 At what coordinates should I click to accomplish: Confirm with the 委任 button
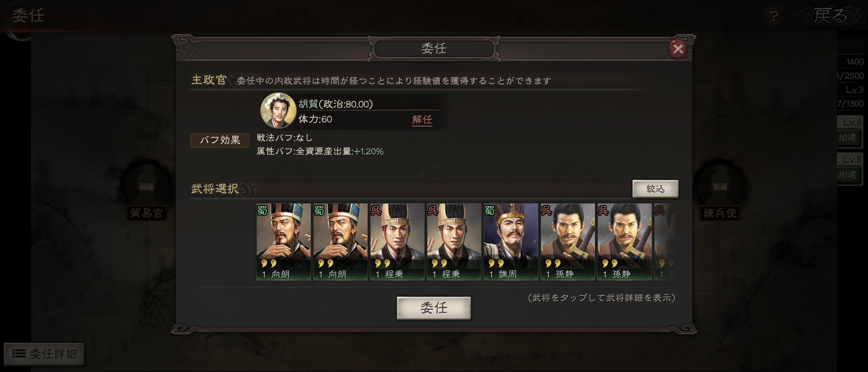pyautogui.click(x=434, y=308)
